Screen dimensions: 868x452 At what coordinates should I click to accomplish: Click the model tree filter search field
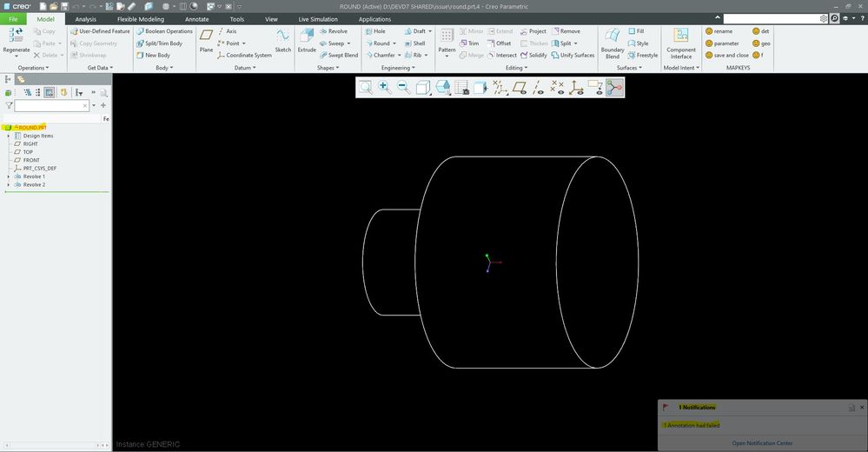pyautogui.click(x=50, y=105)
